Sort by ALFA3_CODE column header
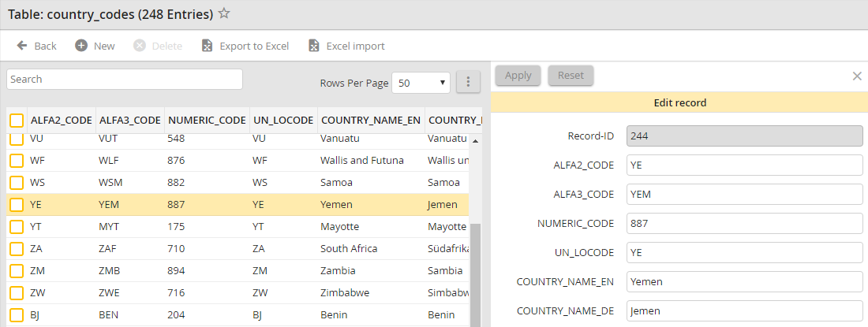 (x=130, y=121)
